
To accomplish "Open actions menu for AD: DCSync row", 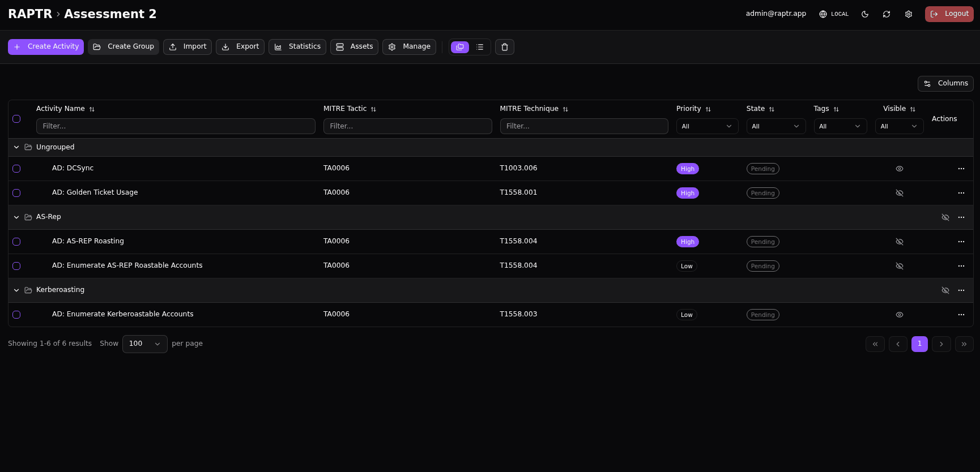I will point(961,169).
